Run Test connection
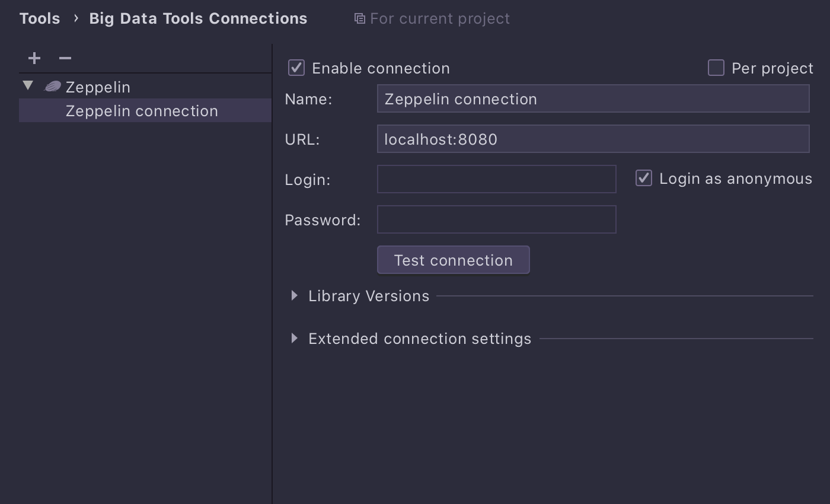 tap(454, 260)
